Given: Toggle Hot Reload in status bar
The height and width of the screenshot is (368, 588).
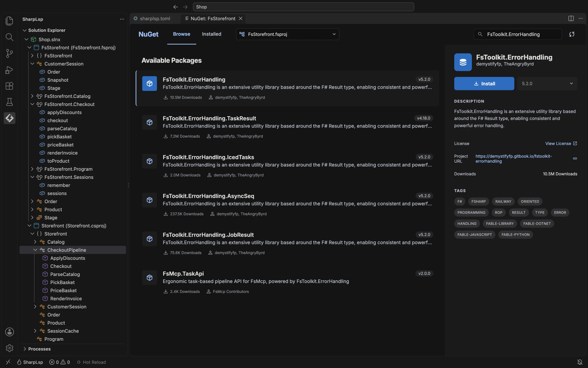Looking at the screenshot, I should [91, 362].
